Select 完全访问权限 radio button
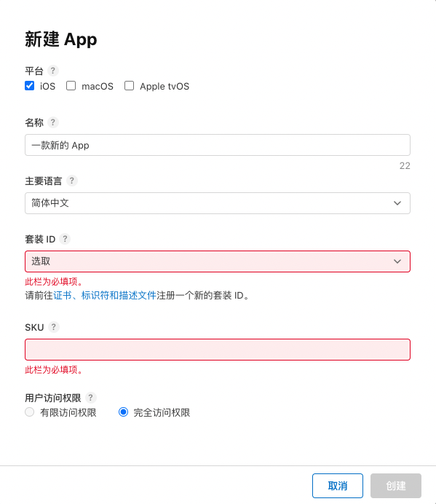This screenshot has height=504, width=436. 124,412
